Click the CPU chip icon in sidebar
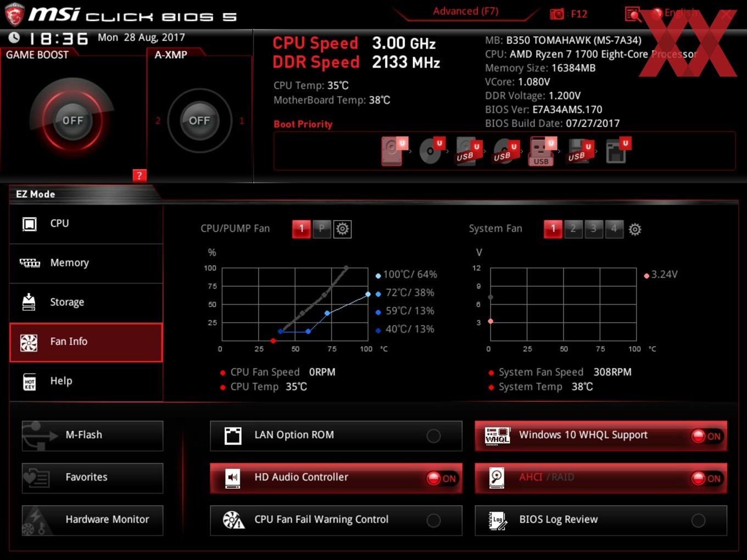The height and width of the screenshot is (560, 747). [29, 223]
